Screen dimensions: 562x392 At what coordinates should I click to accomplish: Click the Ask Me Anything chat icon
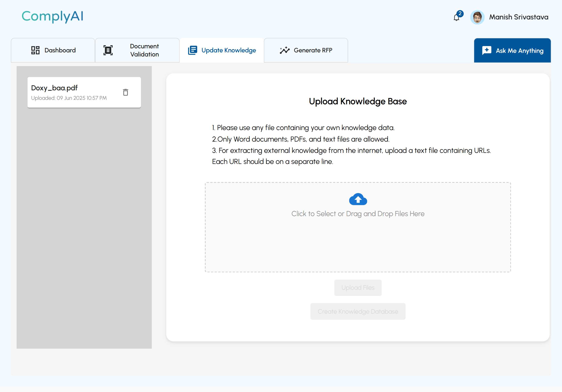pyautogui.click(x=487, y=50)
